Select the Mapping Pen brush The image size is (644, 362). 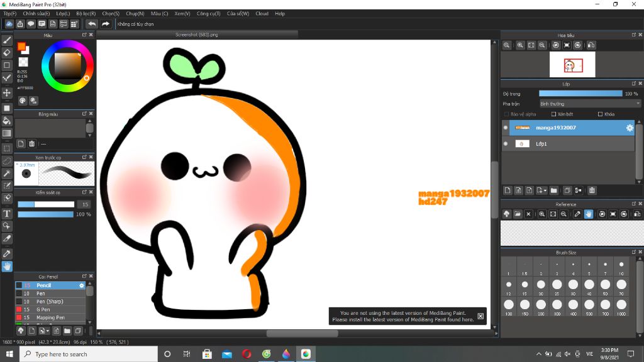click(50, 317)
